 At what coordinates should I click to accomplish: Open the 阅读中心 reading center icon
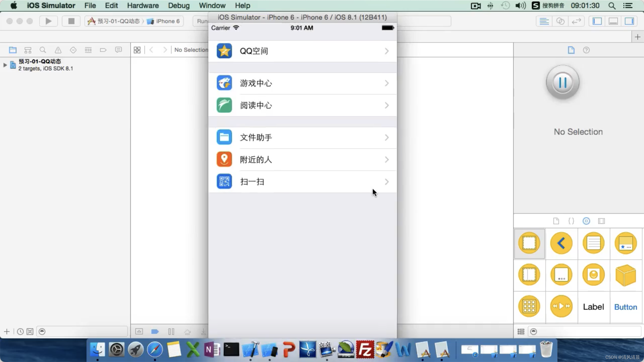tap(224, 105)
